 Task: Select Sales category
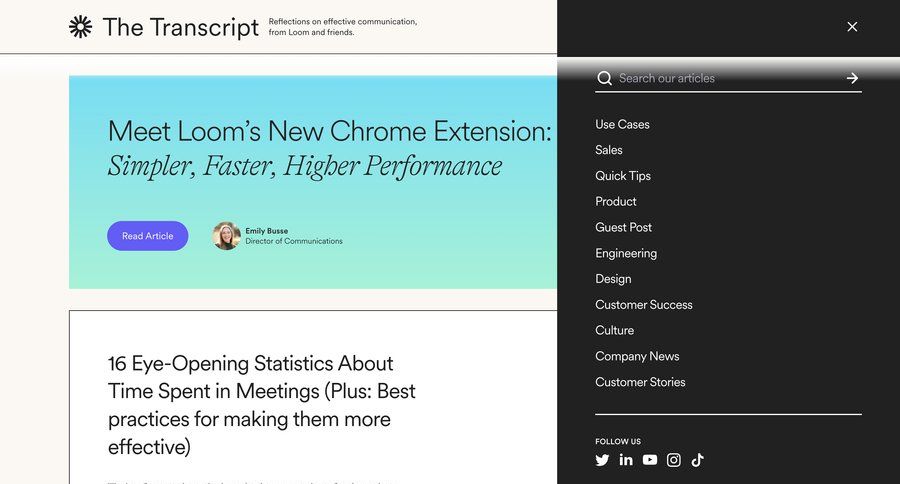(x=608, y=150)
